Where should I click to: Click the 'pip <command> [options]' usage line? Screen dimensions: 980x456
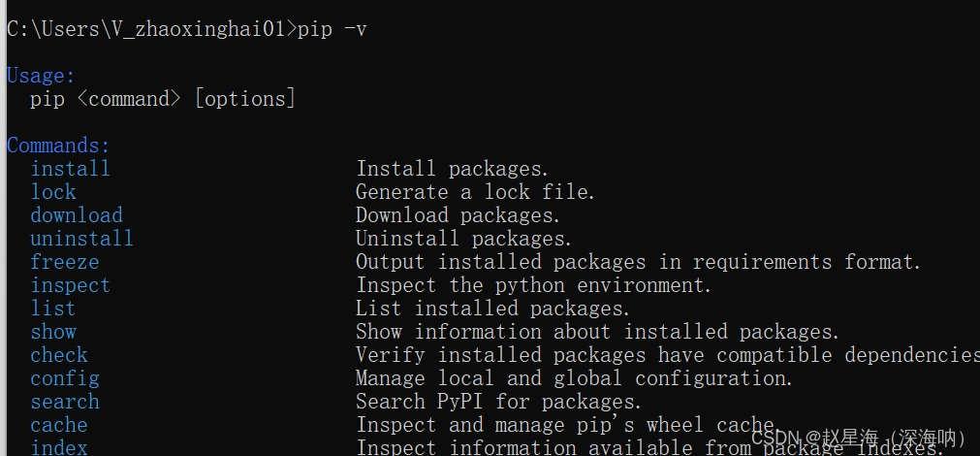coord(163,99)
